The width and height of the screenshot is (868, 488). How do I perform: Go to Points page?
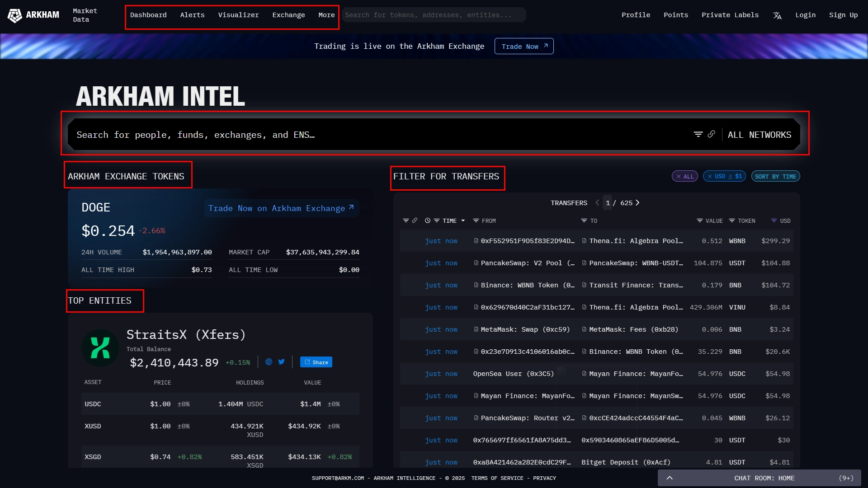[676, 15]
